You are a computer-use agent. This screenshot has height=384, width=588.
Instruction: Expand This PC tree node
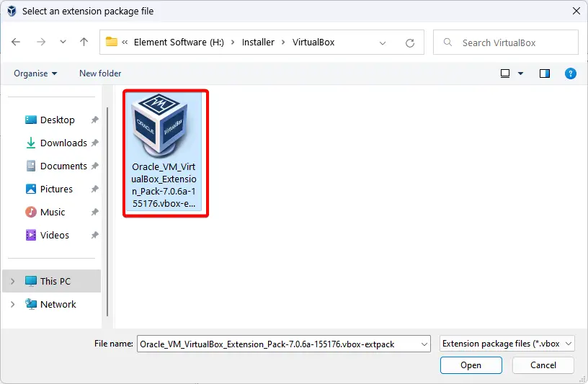tap(13, 281)
